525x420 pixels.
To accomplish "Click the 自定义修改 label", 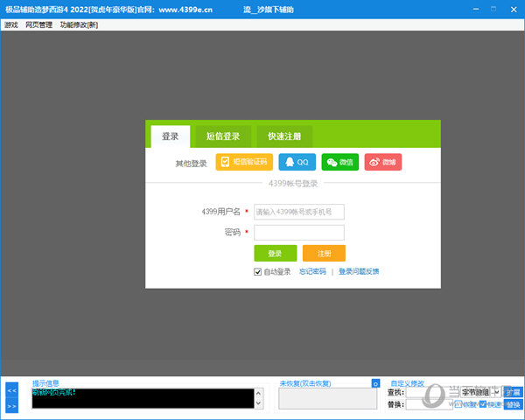I will click(x=408, y=383).
